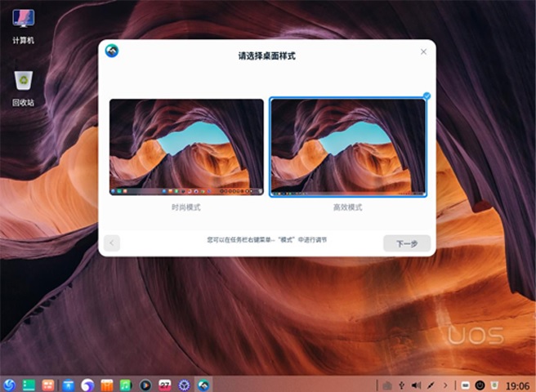Open the orange app grid taskbar icon
The width and height of the screenshot is (536, 392).
48,385
